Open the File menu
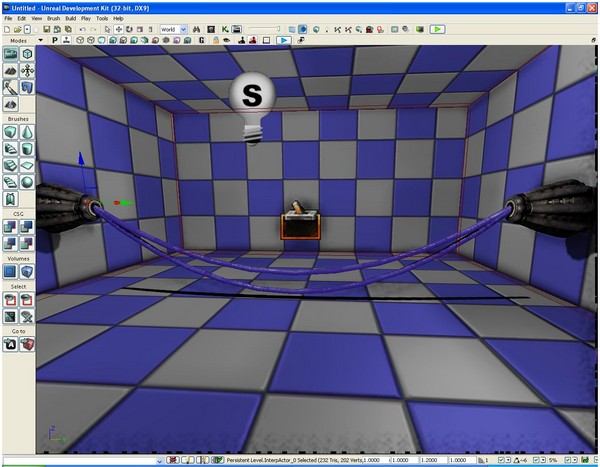 click(x=8, y=18)
